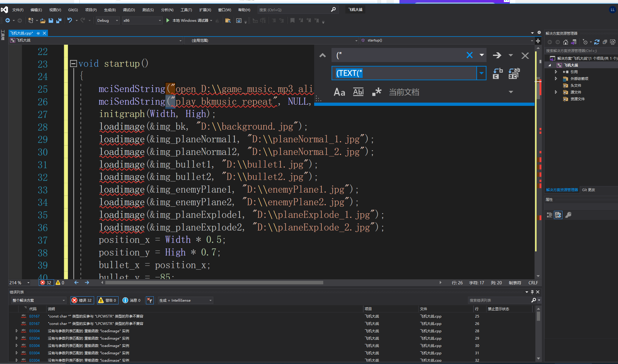Toggle the 警告 0 filter button

(x=108, y=300)
